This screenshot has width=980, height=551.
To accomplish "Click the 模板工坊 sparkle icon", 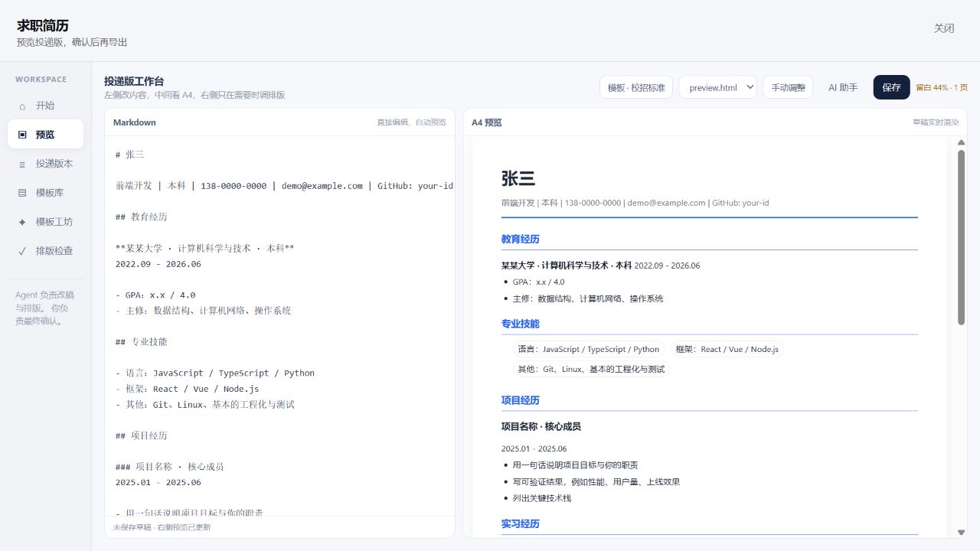I will pyautogui.click(x=22, y=222).
